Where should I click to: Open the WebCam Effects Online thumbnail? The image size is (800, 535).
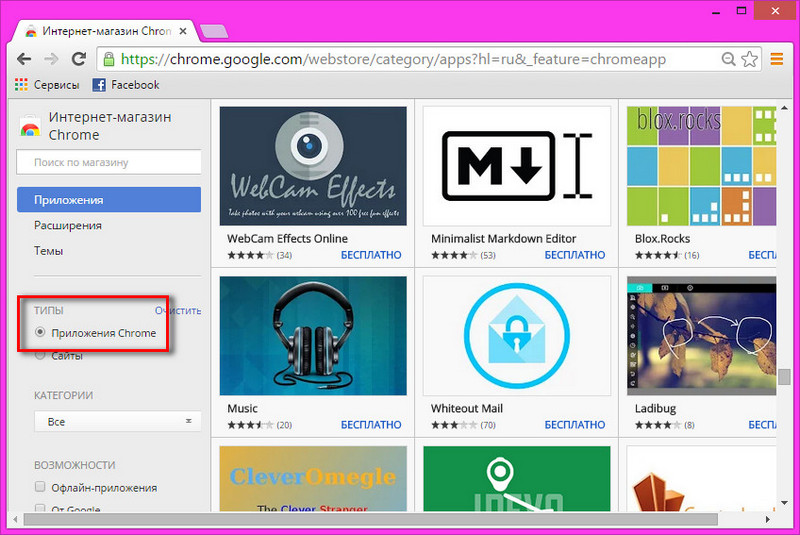[313, 166]
